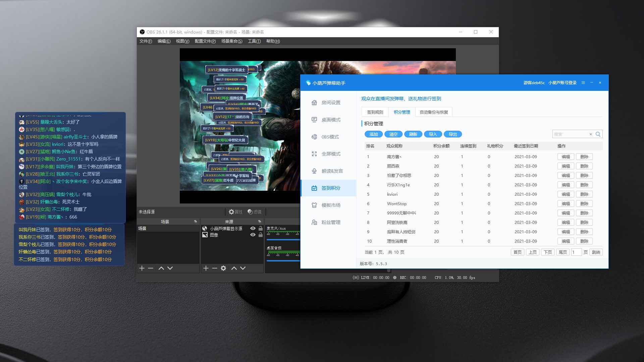The width and height of the screenshot is (644, 362).
Task: Click the search magnifier icon
Action: 598,134
